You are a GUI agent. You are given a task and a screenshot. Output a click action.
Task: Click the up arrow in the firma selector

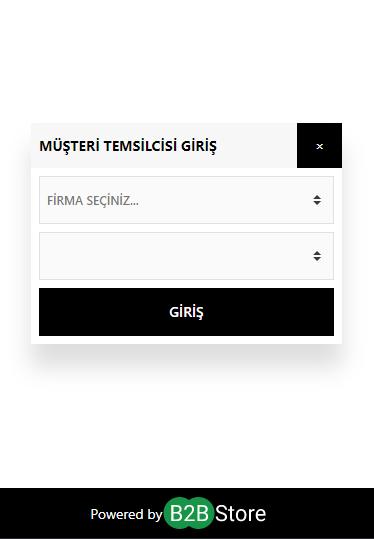[x=317, y=197]
